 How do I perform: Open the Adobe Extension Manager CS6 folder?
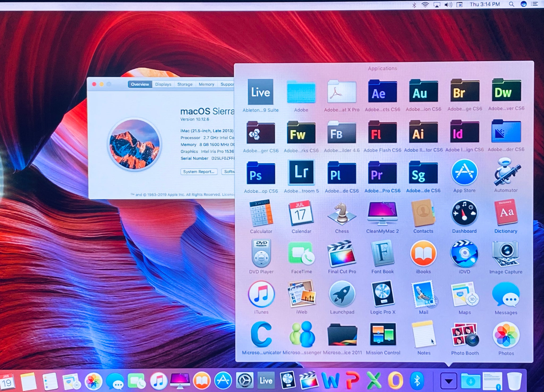pyautogui.click(x=261, y=133)
